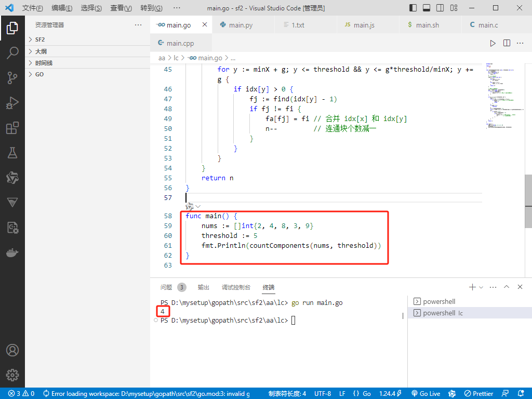Expand the GO section in Explorer
Viewport: 532px width, 399px height.
87,74
